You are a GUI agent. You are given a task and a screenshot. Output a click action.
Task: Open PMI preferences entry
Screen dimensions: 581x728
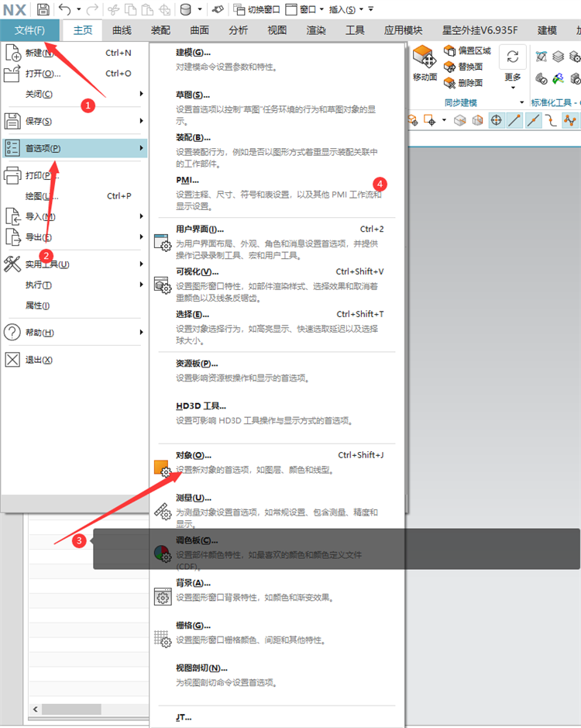277,193
